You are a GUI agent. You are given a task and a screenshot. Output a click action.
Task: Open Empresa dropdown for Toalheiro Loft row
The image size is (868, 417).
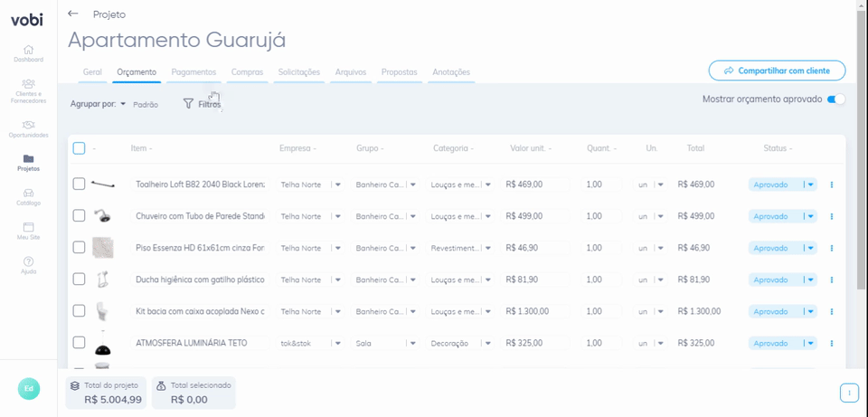338,185
